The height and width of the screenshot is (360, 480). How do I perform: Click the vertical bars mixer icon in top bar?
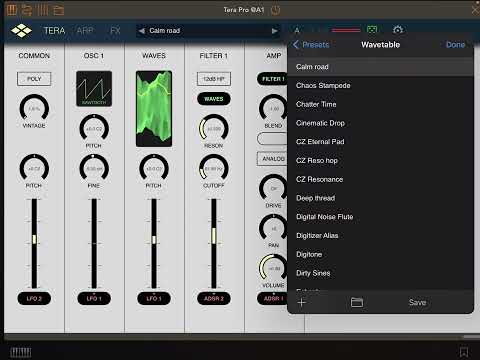point(43,10)
